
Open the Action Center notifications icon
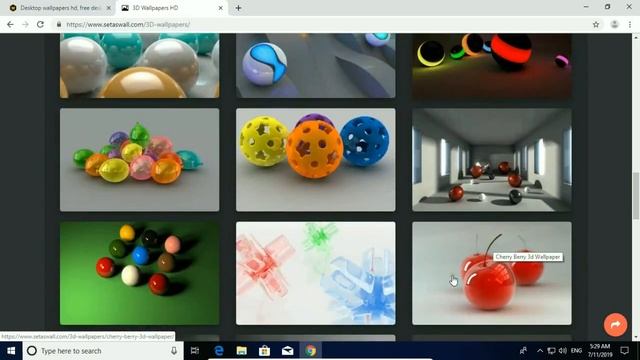[624, 351]
